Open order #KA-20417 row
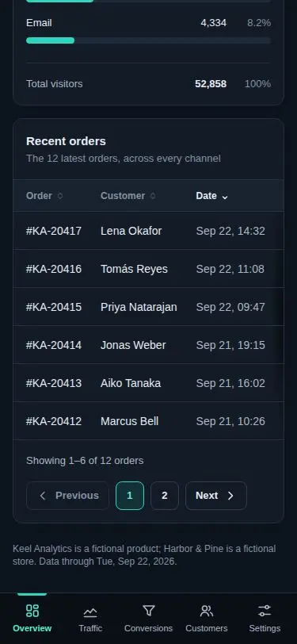The height and width of the screenshot is (644, 297). [149, 231]
